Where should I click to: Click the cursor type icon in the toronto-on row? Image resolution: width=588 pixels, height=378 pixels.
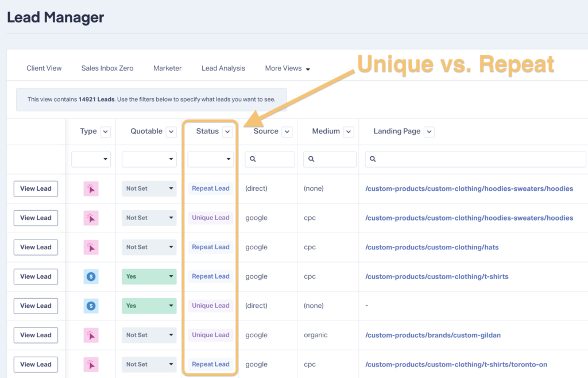[91, 364]
